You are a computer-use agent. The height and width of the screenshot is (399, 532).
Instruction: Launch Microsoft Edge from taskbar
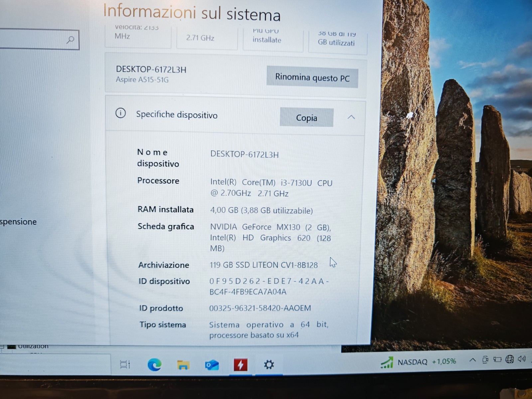coord(154,365)
